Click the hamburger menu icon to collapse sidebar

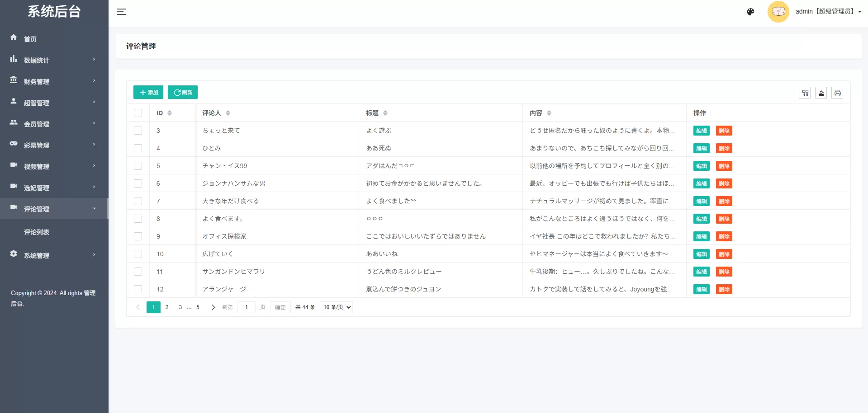pyautogui.click(x=121, y=12)
